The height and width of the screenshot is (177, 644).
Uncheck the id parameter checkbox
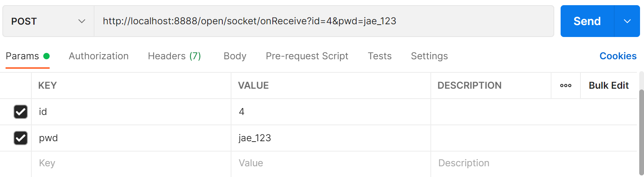point(21,112)
